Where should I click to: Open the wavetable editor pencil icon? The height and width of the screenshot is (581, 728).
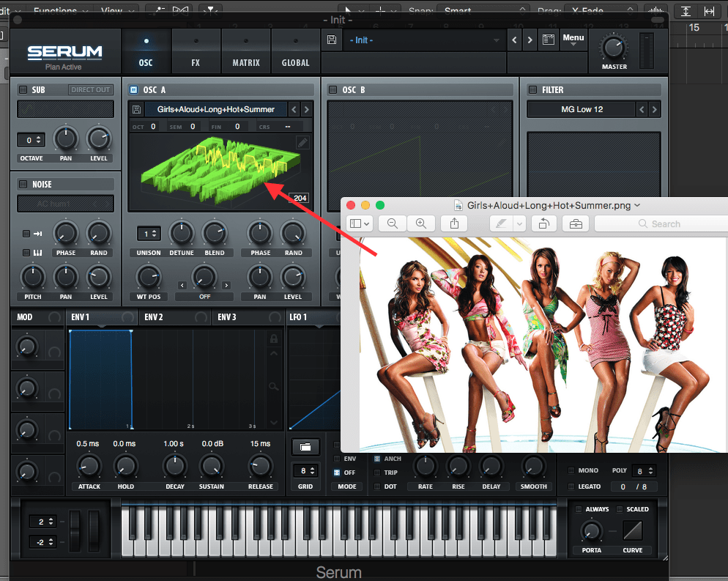tap(302, 143)
